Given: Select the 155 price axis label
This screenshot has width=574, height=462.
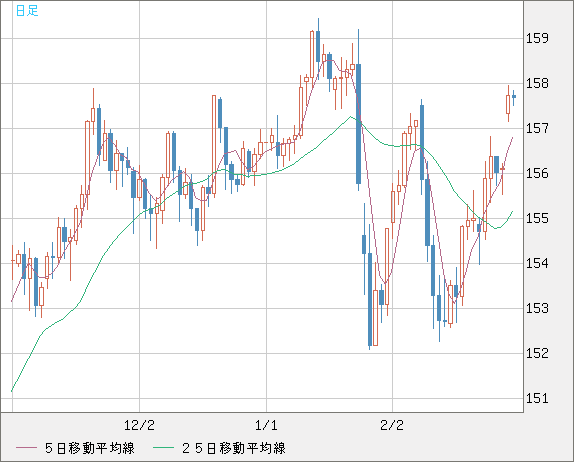Looking at the screenshot, I should pos(537,219).
